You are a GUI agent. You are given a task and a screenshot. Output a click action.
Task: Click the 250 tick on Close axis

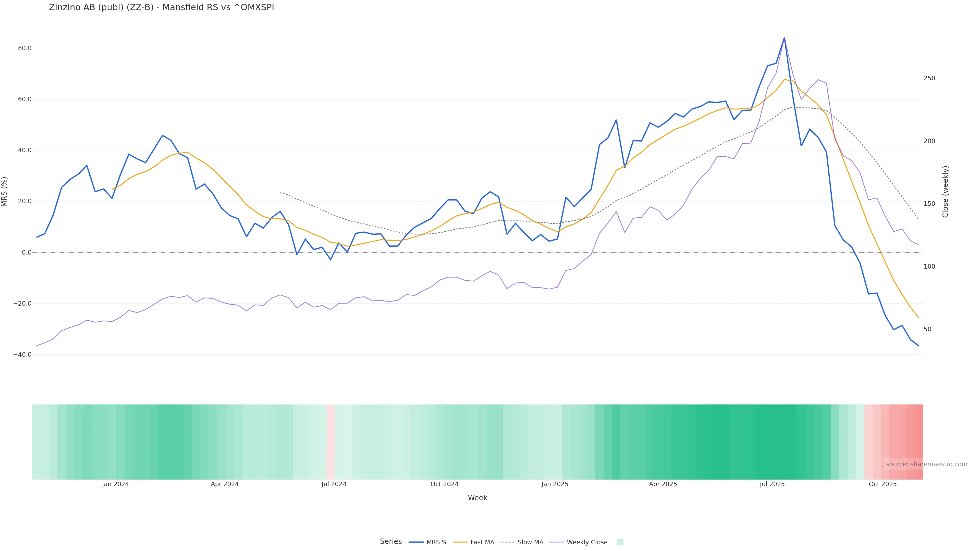(x=929, y=78)
